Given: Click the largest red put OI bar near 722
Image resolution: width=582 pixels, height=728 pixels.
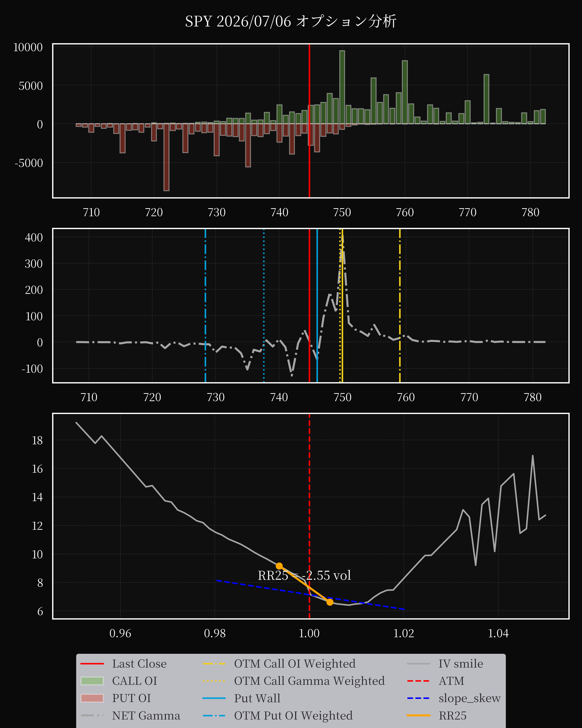Looking at the screenshot, I should (166, 157).
